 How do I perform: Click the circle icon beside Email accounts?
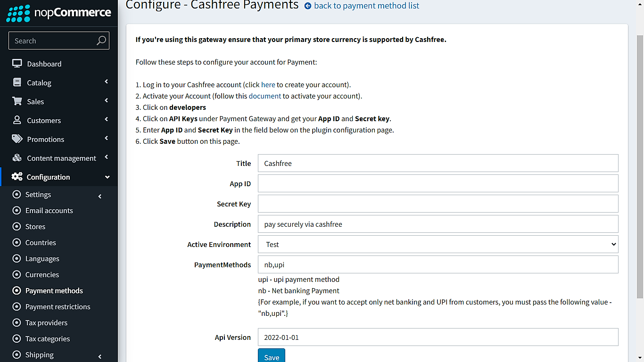(17, 211)
